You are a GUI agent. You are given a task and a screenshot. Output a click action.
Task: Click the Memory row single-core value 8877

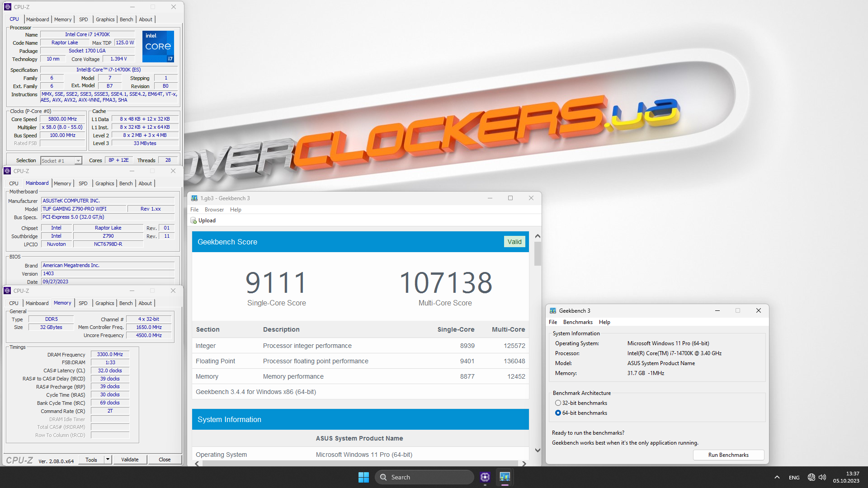(467, 376)
